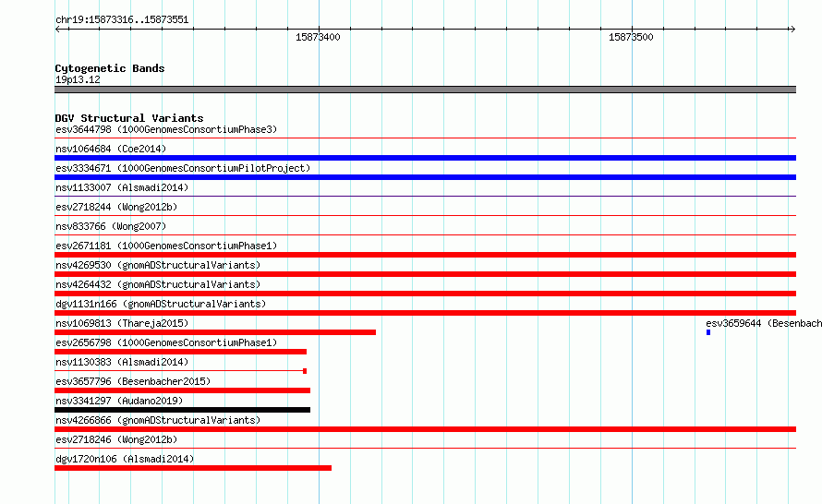Viewport: 822px width, 504px height.
Task: Open variant label nsv1069813 (Thareja2015)
Action: click(x=122, y=323)
